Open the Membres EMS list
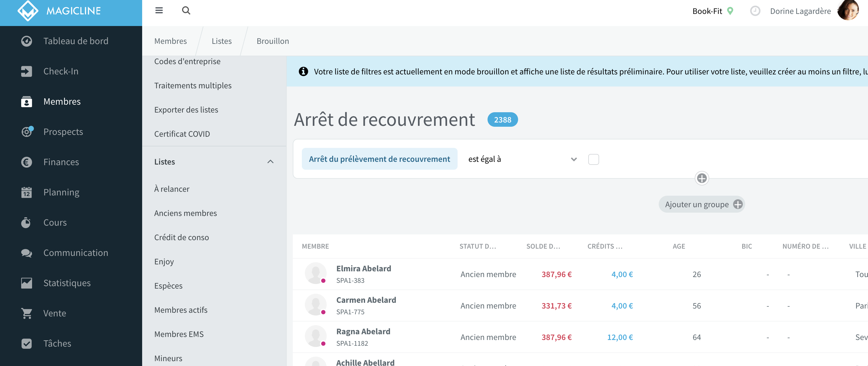 click(179, 334)
